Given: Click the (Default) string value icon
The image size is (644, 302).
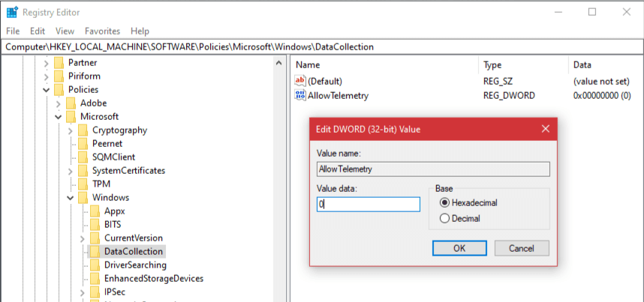Looking at the screenshot, I should pos(301,81).
